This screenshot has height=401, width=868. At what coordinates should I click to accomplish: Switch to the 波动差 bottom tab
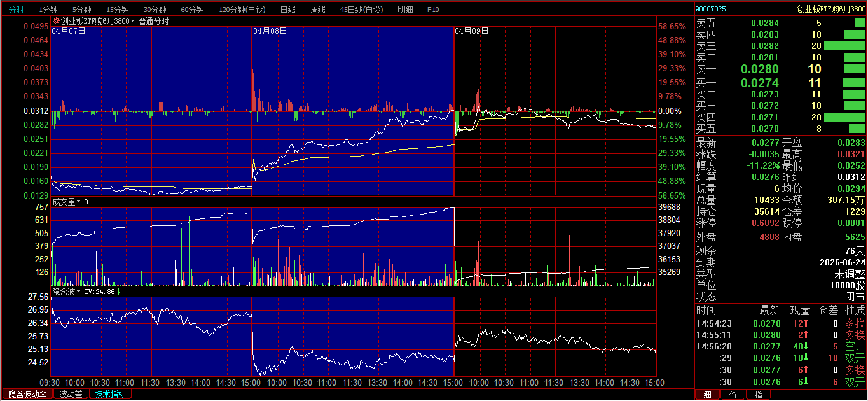71,394
